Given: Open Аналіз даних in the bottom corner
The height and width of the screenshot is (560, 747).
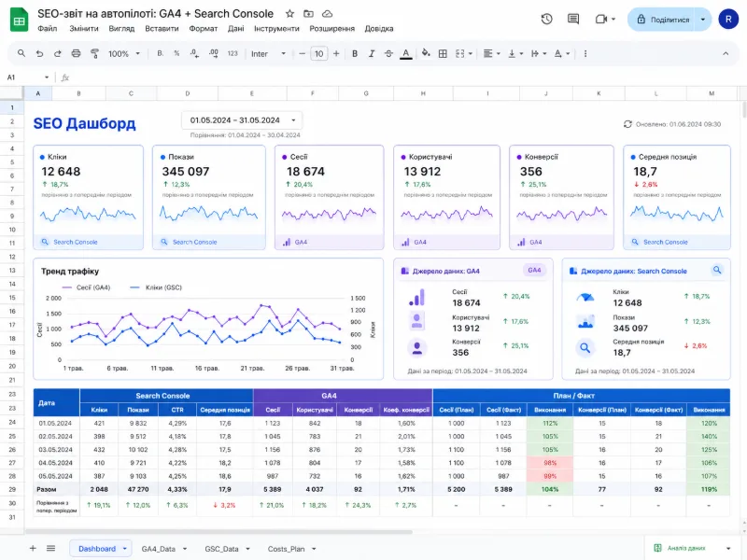Looking at the screenshot, I should click(684, 548).
